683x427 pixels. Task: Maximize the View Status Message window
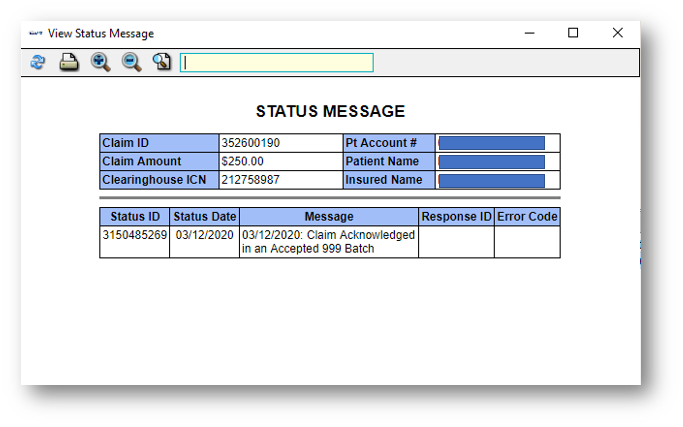tap(573, 33)
